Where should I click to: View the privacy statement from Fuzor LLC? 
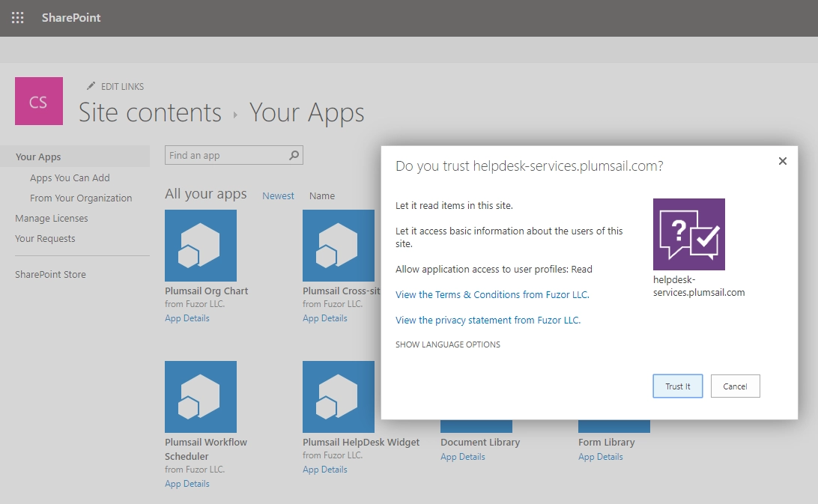488,321
